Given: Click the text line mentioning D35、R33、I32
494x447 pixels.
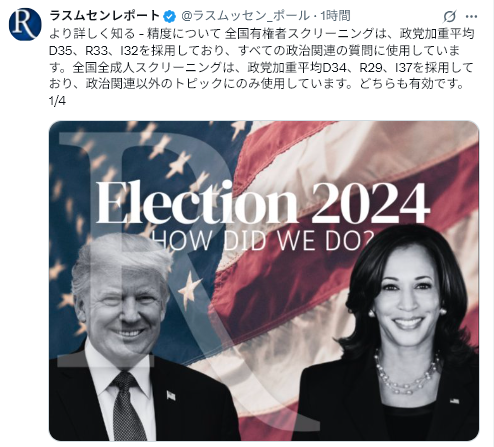Looking at the screenshot, I should click(x=254, y=50).
